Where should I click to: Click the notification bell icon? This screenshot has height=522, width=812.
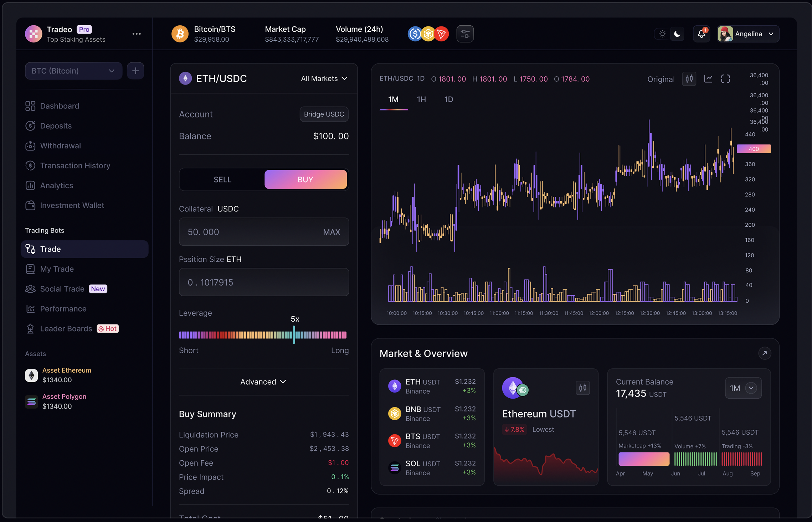(x=701, y=34)
